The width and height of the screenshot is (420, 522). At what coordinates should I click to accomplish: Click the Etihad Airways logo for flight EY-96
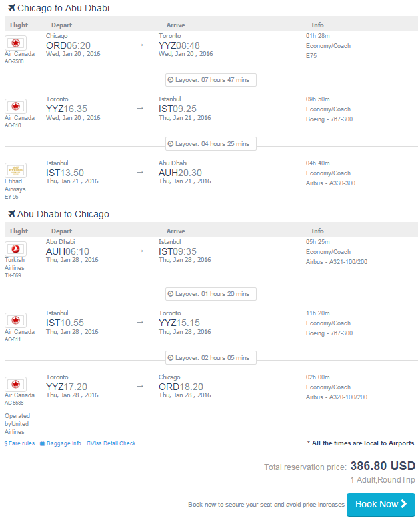pyautogui.click(x=15, y=170)
